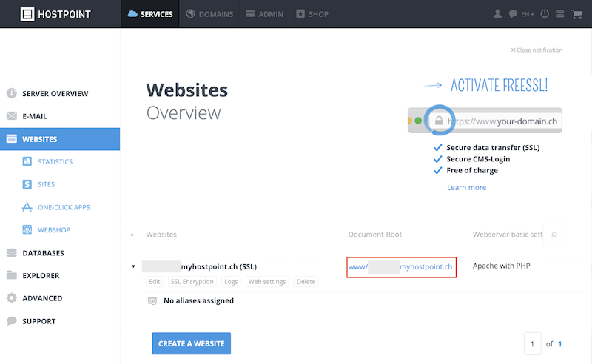
Task: Go to last page 1 link
Action: tap(560, 344)
